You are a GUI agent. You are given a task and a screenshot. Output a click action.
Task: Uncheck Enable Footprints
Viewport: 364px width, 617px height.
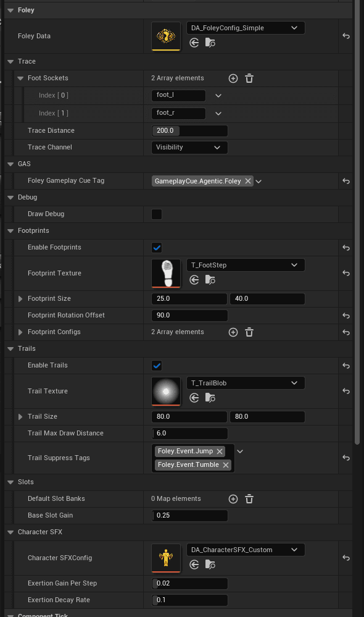click(157, 248)
